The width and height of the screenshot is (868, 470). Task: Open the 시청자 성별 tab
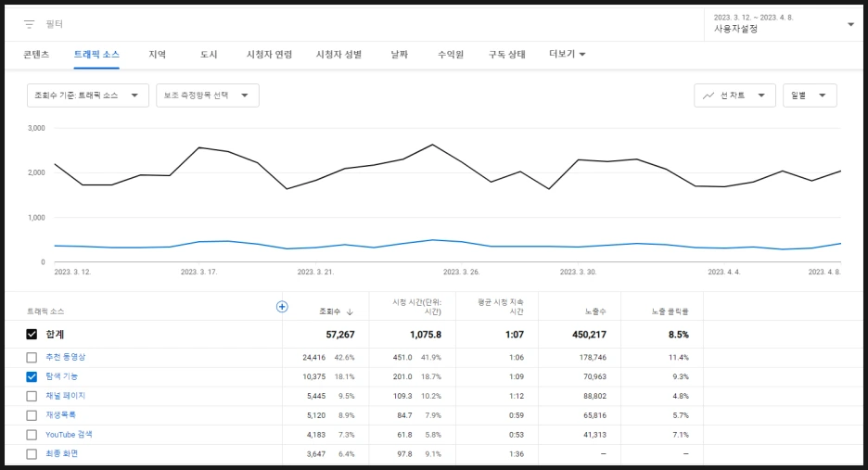tap(338, 55)
